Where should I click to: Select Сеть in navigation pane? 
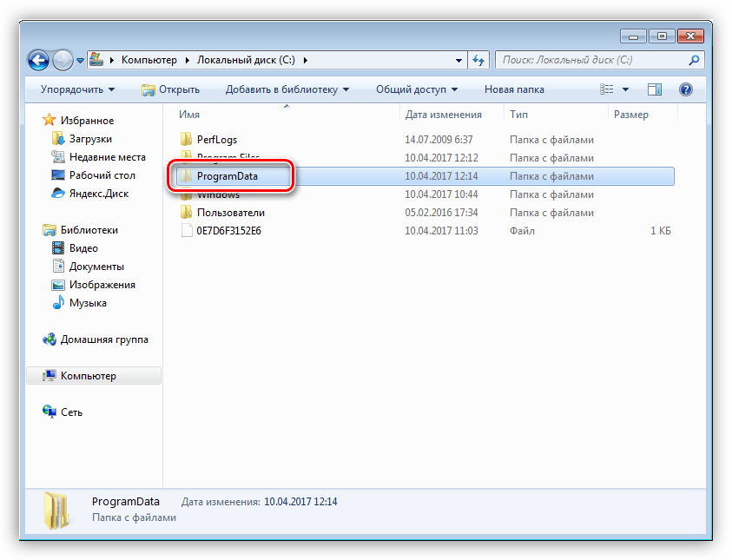[x=71, y=412]
